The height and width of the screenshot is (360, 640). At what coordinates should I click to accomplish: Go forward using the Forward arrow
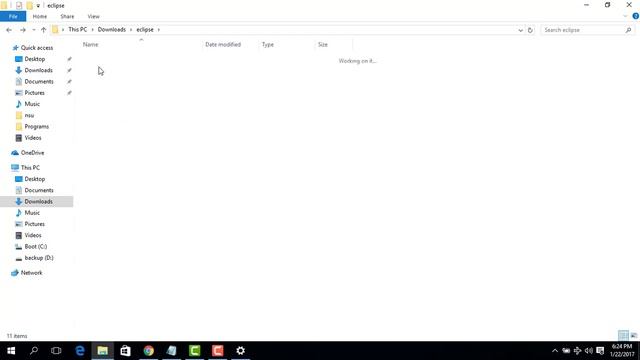pyautogui.click(x=23, y=30)
